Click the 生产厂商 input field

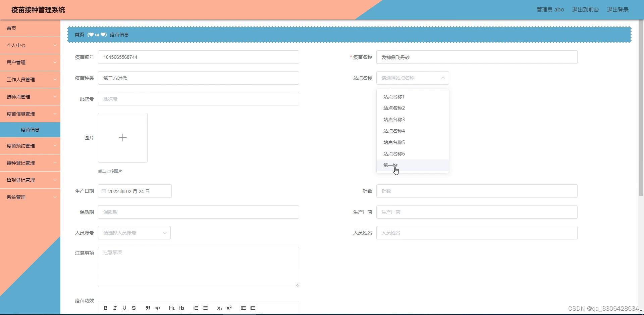point(477,212)
